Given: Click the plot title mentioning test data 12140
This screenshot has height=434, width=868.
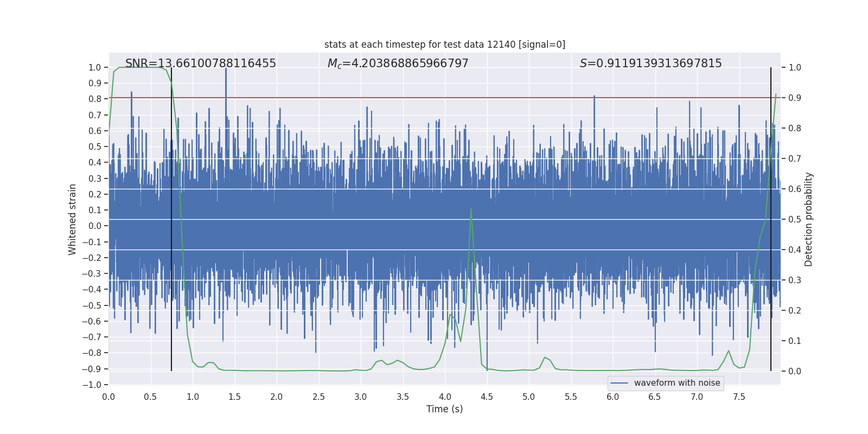Looking at the screenshot, I should coord(444,44).
